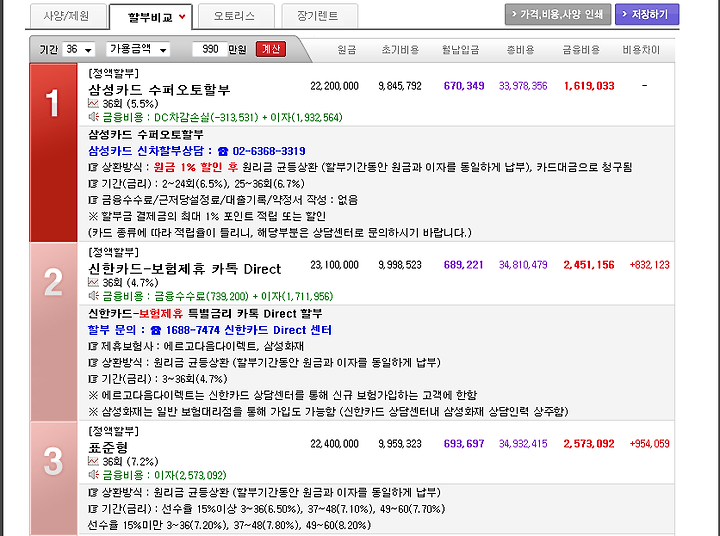Click 원금 value 22,200,000
Image resolution: width=720 pixels, height=536 pixels.
pos(335,86)
